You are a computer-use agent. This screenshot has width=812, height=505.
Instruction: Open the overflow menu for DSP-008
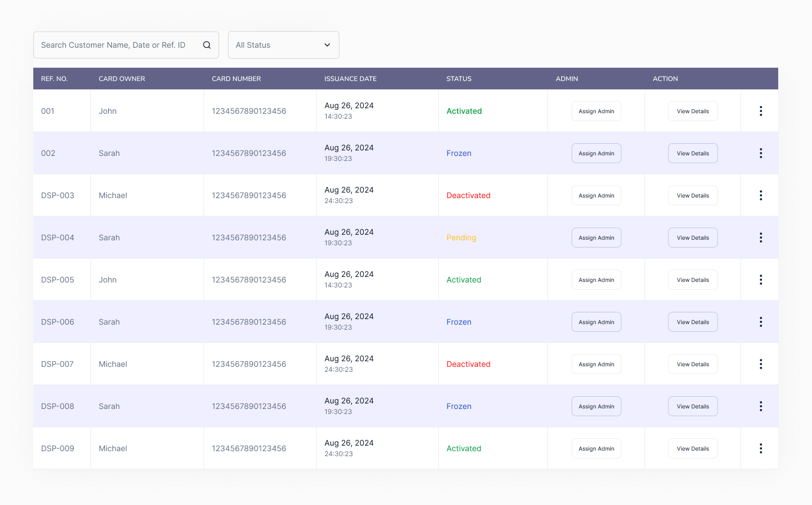pyautogui.click(x=760, y=406)
